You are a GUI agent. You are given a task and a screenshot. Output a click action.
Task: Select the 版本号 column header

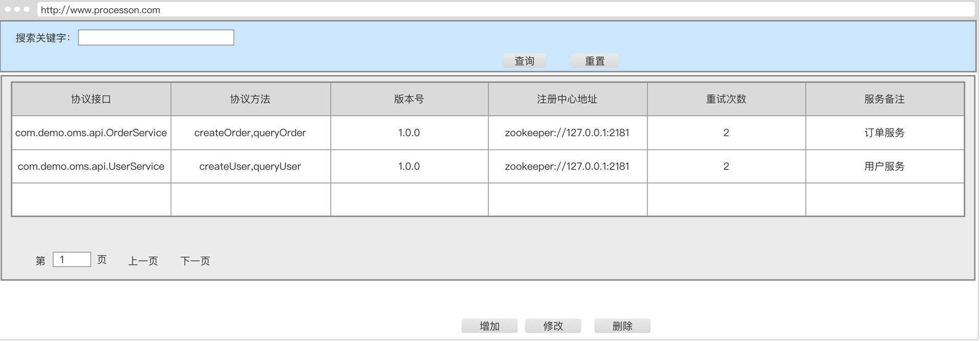(x=409, y=99)
